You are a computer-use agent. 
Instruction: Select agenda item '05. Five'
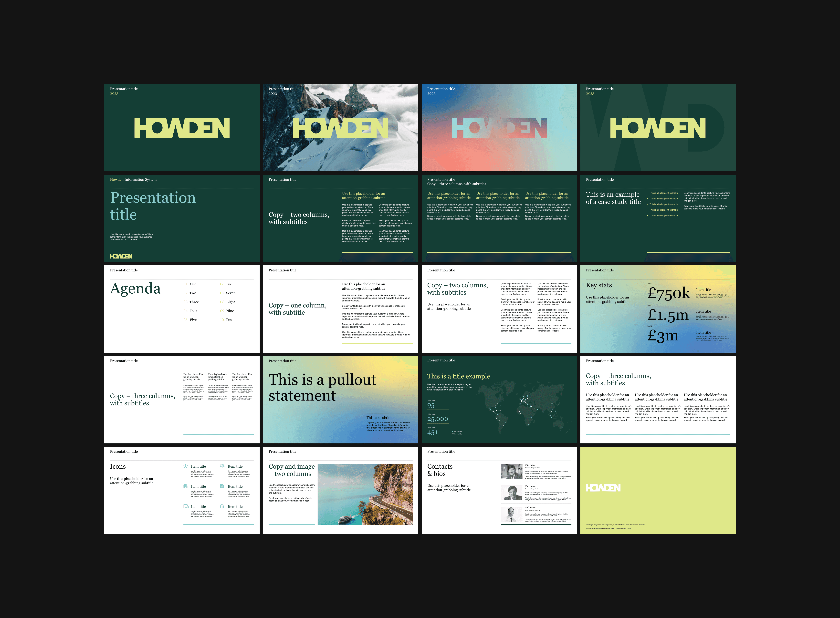(x=190, y=320)
